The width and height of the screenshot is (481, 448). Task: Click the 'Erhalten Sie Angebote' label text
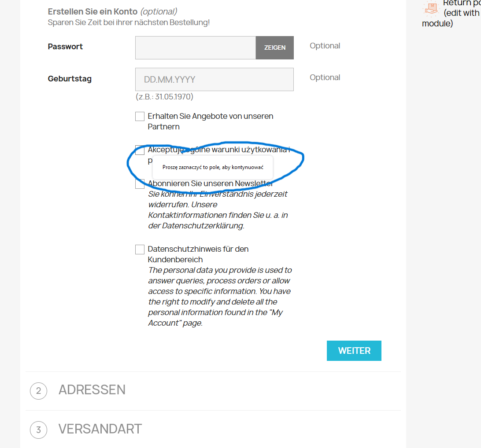point(211,121)
